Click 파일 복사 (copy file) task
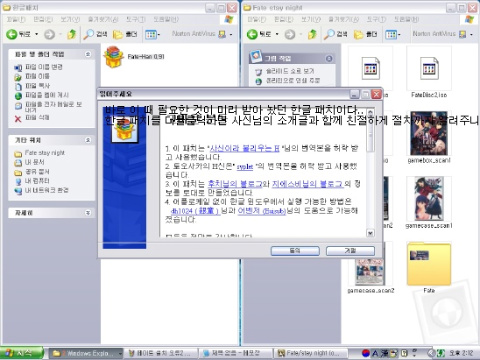480x360 pixels. 37,86
